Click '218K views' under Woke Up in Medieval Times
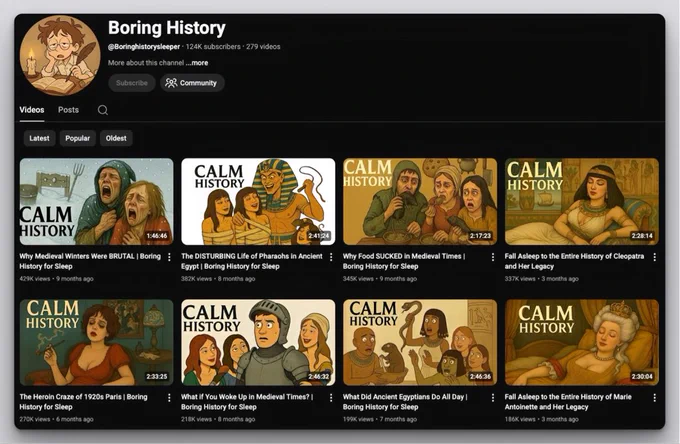The width and height of the screenshot is (680, 444). [x=196, y=419]
